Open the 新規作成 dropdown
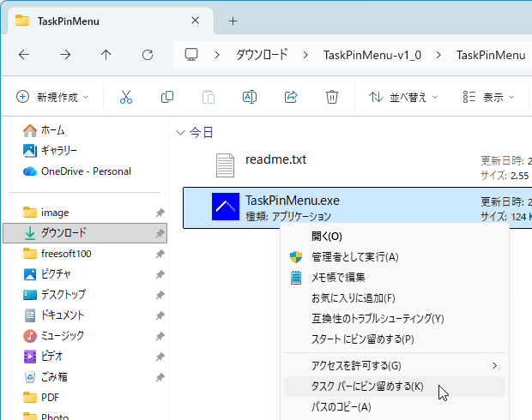The height and width of the screenshot is (420, 532). [x=53, y=98]
